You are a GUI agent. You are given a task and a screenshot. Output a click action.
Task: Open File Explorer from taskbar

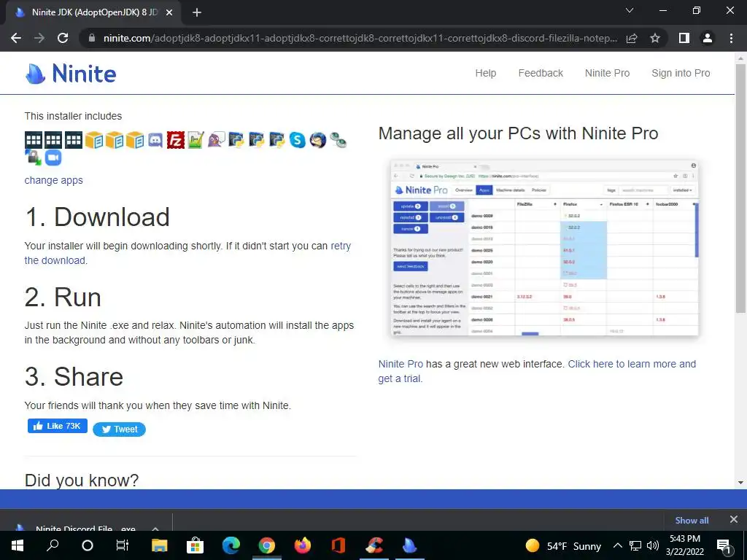[160, 545]
